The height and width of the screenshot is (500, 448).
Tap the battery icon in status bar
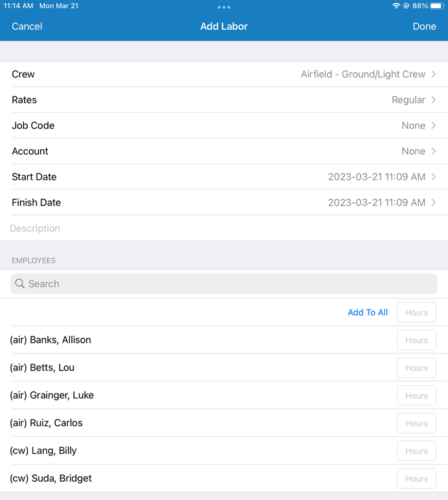pyautogui.click(x=436, y=5)
